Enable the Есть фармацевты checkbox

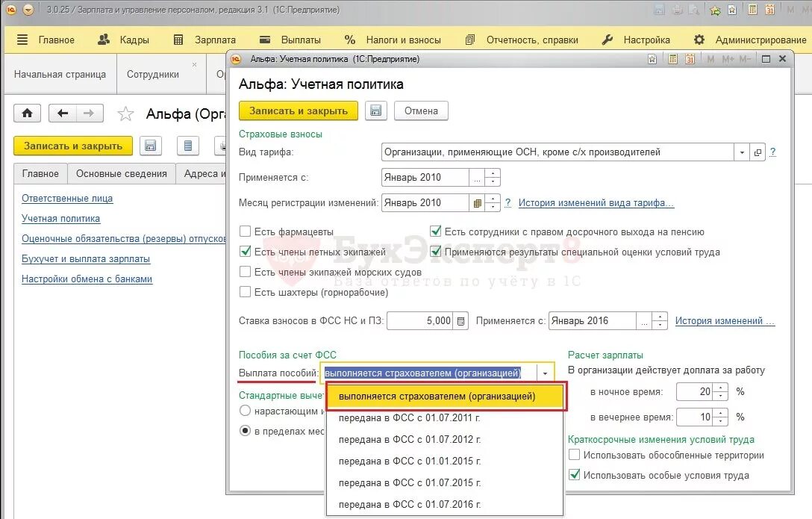pos(246,231)
